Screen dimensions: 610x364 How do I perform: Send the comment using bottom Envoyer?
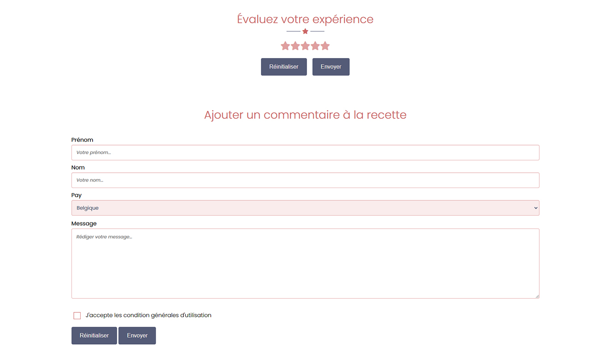(x=137, y=335)
